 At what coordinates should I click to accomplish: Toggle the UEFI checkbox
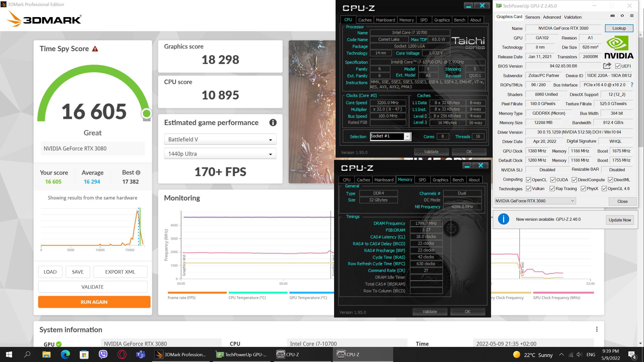(618, 66)
